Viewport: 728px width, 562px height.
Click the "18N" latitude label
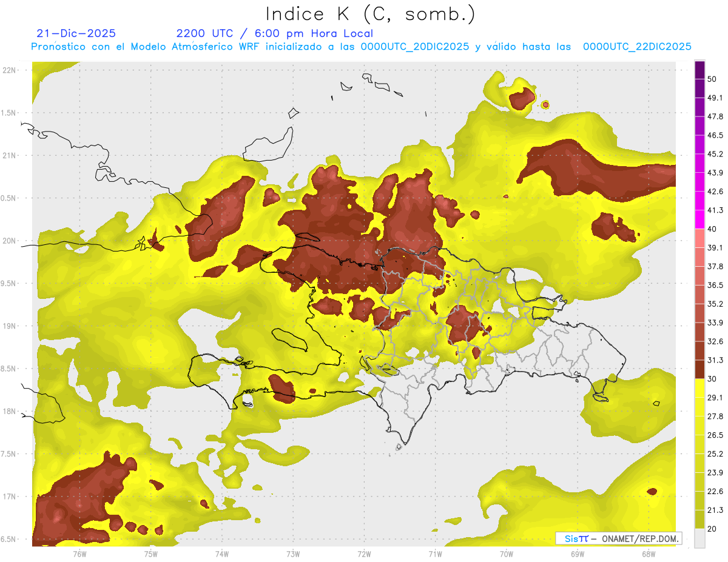point(10,411)
